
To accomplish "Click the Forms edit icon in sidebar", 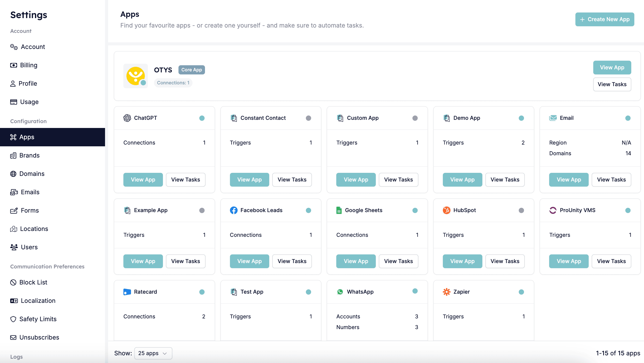I will [x=14, y=211].
